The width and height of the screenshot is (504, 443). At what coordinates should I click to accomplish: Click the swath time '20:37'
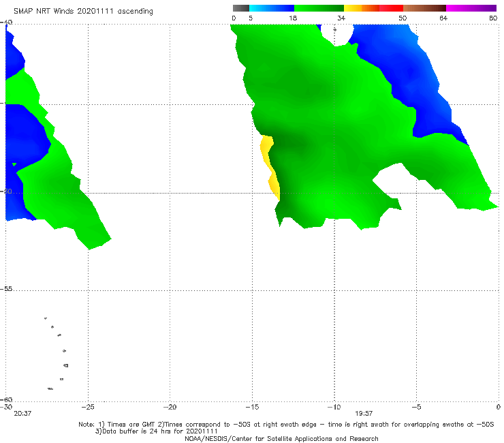coord(22,414)
